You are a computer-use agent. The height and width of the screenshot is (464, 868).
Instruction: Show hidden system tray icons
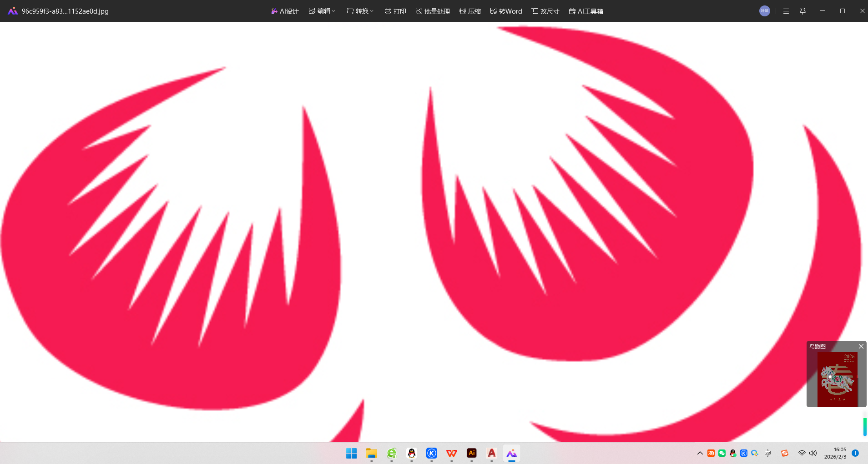coord(700,453)
